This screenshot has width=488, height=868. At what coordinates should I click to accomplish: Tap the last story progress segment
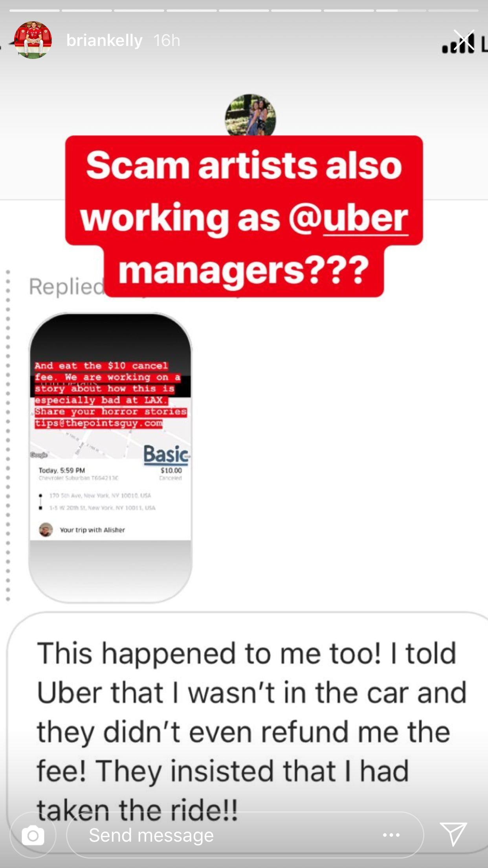point(453,10)
